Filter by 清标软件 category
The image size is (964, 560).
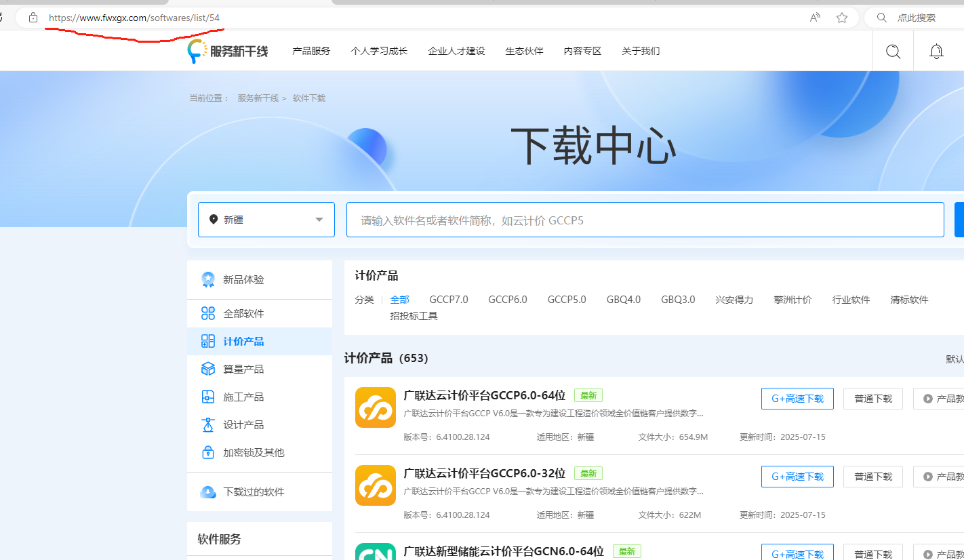coord(910,300)
